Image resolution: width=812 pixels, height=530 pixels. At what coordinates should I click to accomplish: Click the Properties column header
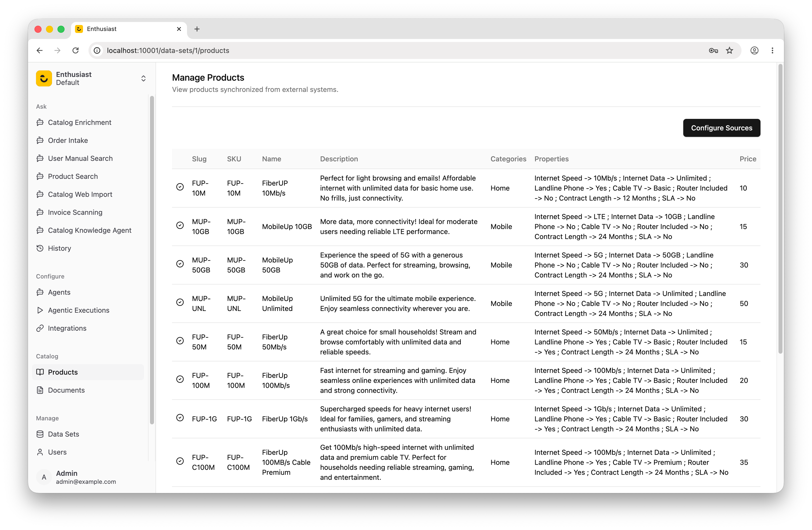(551, 159)
